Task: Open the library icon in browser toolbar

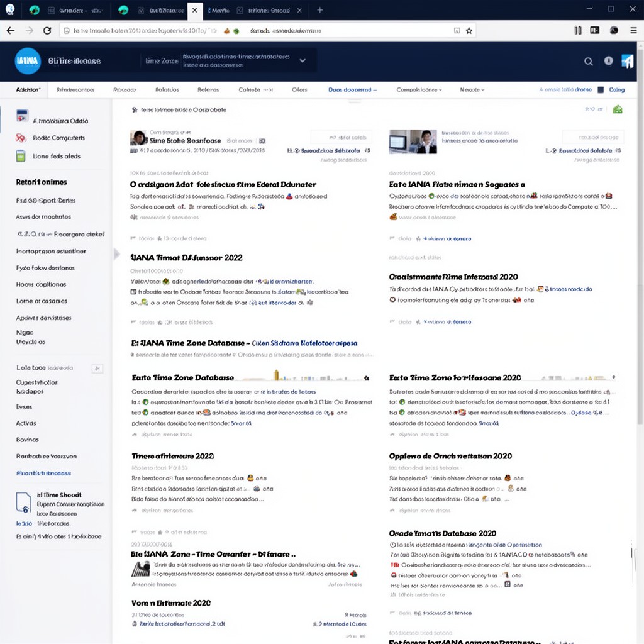Action: coord(578,30)
